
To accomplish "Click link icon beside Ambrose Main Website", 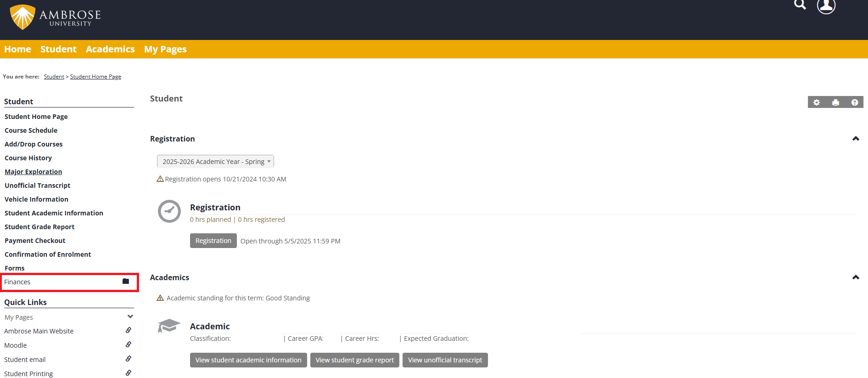I will click(x=129, y=330).
